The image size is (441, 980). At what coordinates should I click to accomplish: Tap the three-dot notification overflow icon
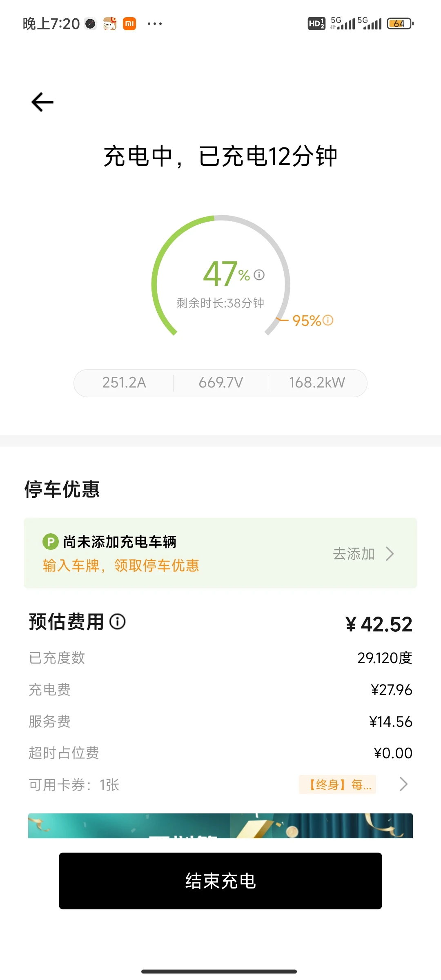point(155,24)
